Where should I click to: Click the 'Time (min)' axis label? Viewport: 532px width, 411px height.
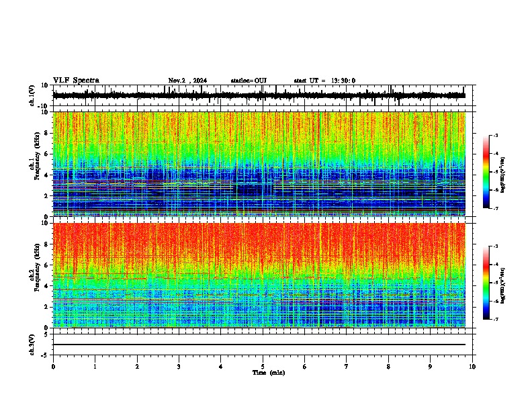(x=269, y=373)
